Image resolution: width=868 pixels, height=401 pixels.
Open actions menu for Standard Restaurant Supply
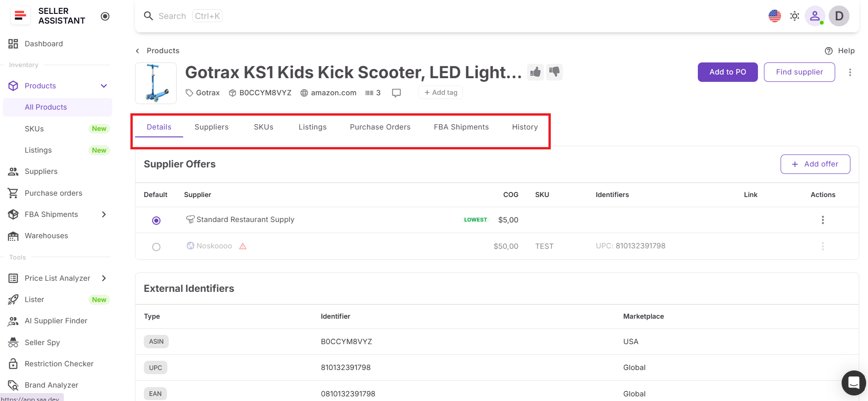823,220
